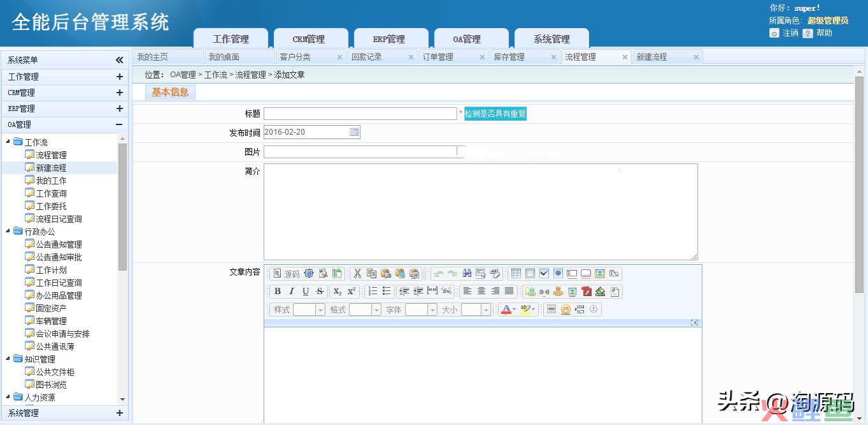This screenshot has width=868, height=425.
Task: Insert anchor icon
Action: [x=558, y=292]
